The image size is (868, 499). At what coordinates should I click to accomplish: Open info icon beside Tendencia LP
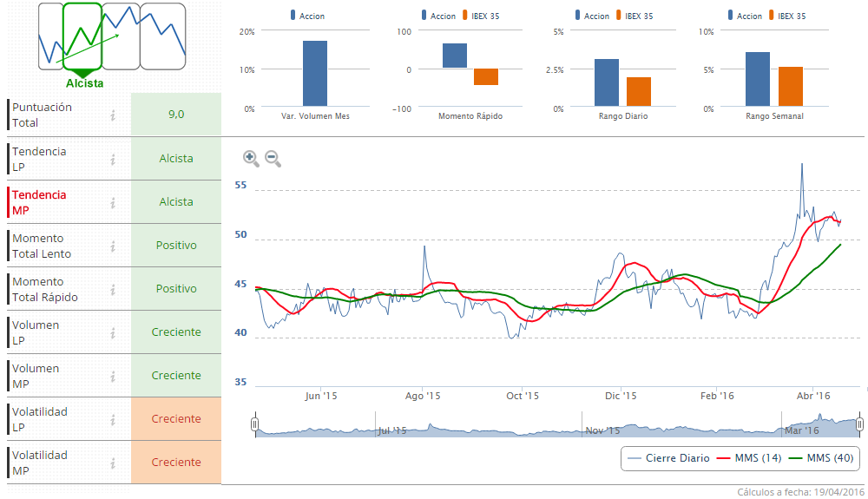tap(113, 159)
